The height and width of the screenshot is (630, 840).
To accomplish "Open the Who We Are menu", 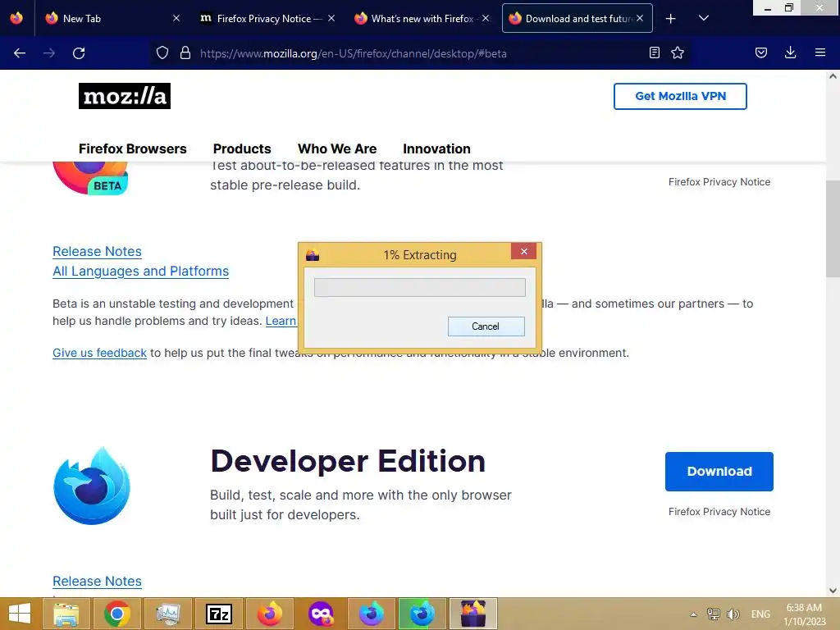I will point(337,148).
